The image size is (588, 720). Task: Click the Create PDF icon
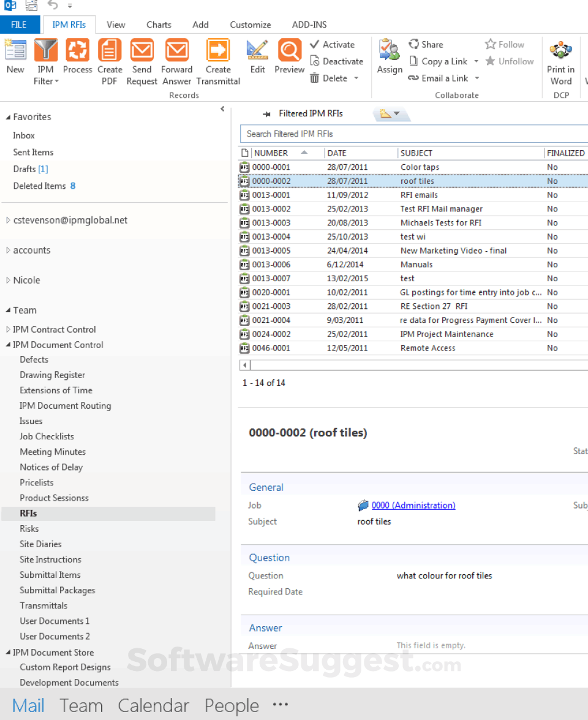[109, 50]
